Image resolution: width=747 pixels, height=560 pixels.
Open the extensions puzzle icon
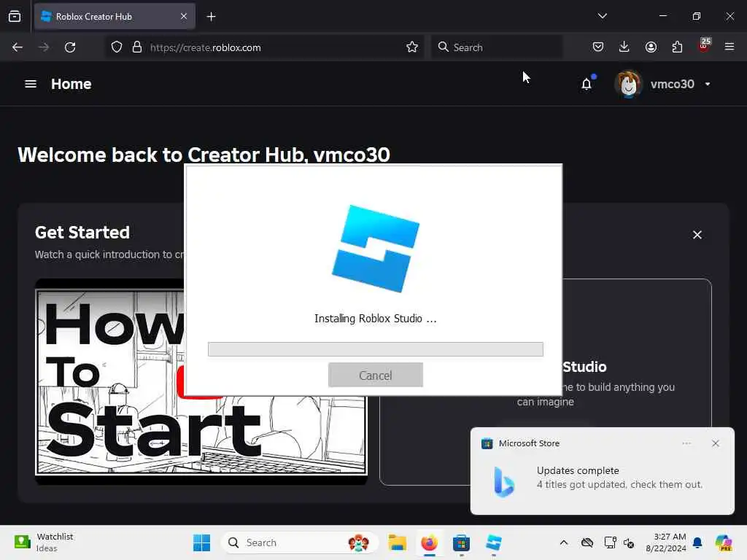677,47
